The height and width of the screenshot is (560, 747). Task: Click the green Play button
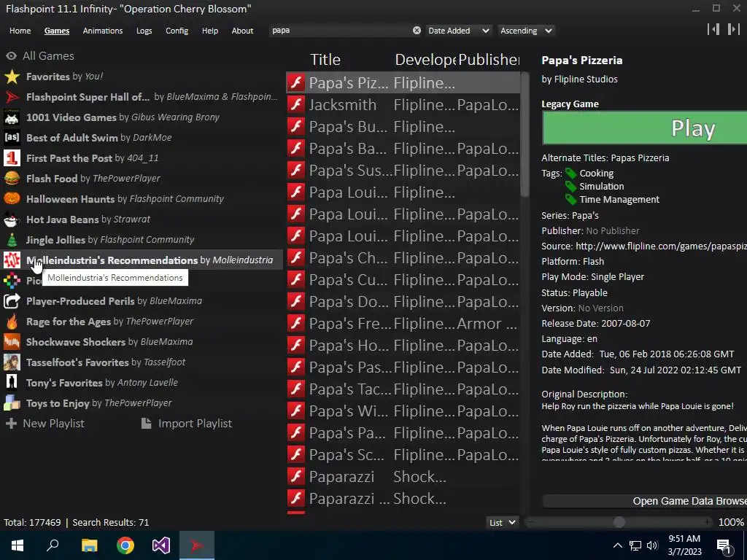pyautogui.click(x=645, y=128)
